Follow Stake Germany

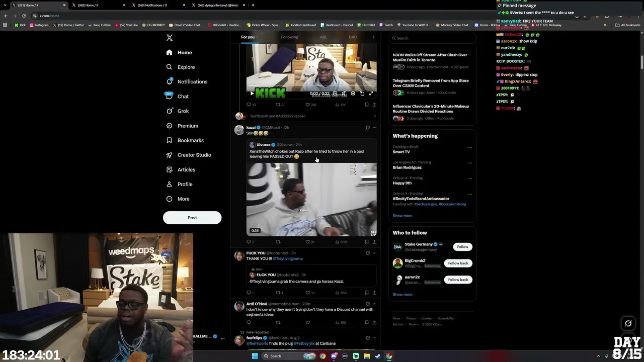[x=462, y=247]
